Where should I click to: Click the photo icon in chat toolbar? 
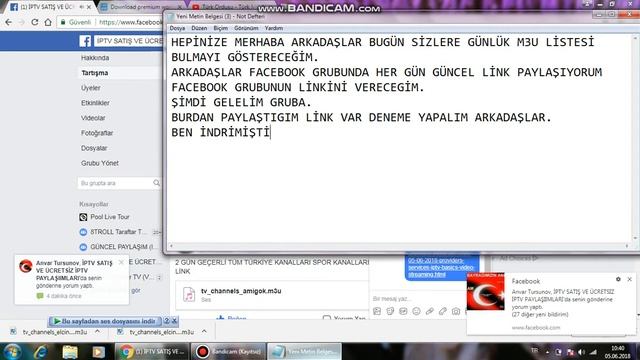[377, 311]
